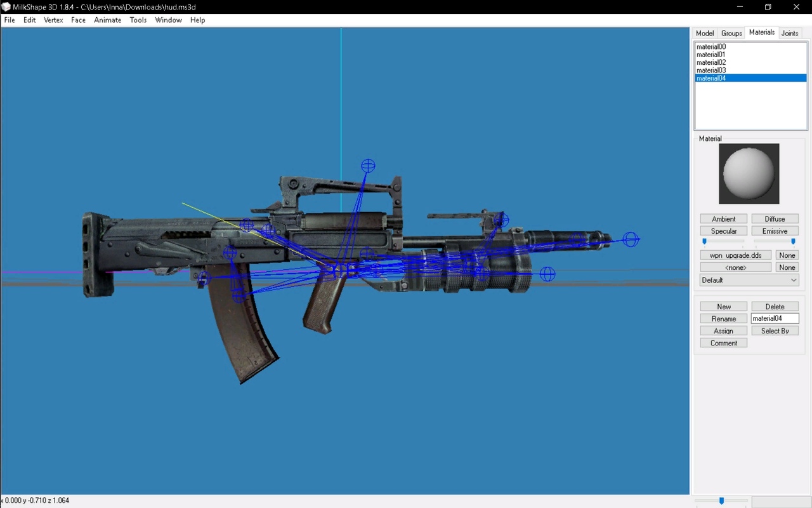Select material02 in the materials list

(711, 62)
